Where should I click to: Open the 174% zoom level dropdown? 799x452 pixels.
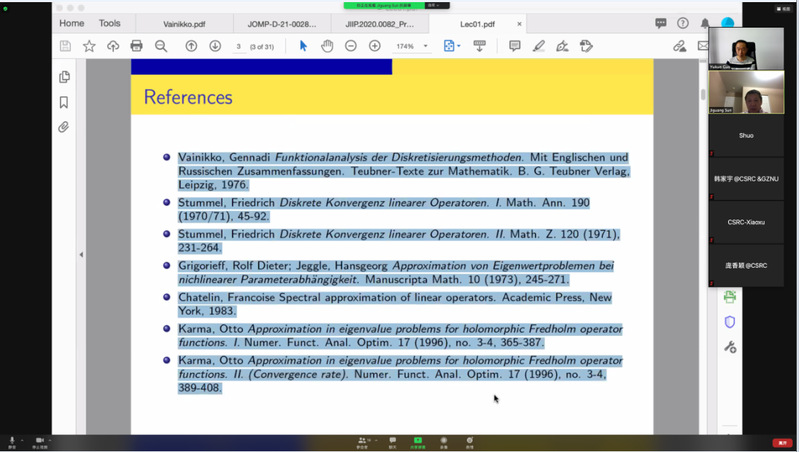coord(411,46)
